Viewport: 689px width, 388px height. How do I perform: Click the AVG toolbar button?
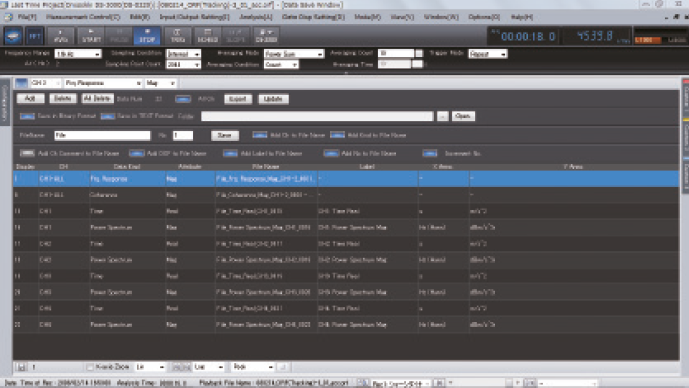click(x=61, y=36)
